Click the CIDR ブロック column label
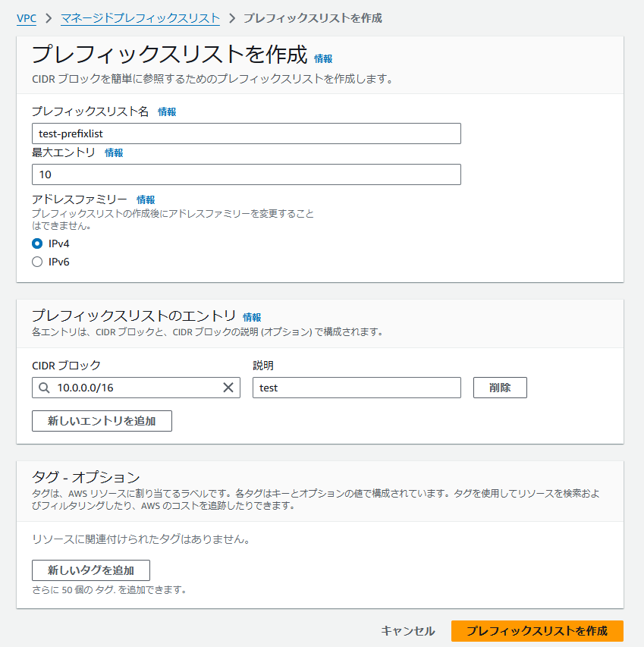Viewport: 644px width, 647px height. [66, 366]
